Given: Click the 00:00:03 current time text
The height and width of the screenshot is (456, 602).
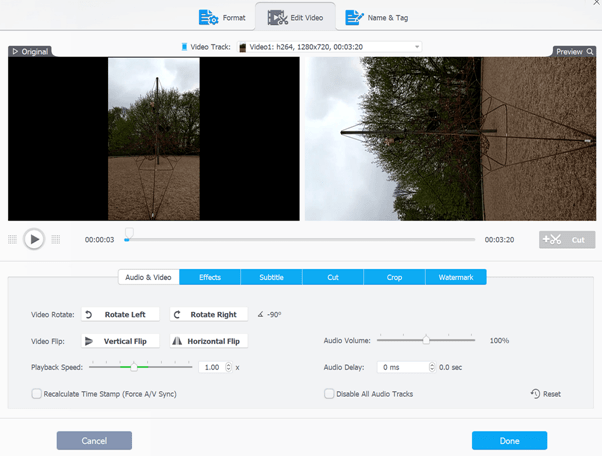Looking at the screenshot, I should (99, 240).
